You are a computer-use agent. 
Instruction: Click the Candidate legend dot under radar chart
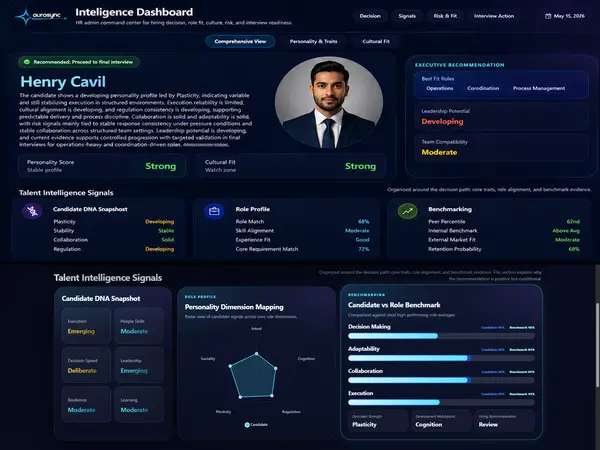coord(247,425)
